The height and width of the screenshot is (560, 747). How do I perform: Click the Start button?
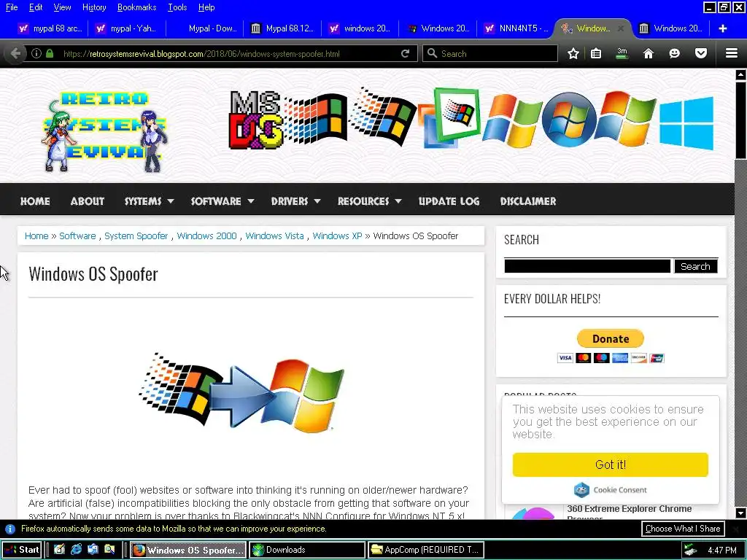[x=22, y=550]
